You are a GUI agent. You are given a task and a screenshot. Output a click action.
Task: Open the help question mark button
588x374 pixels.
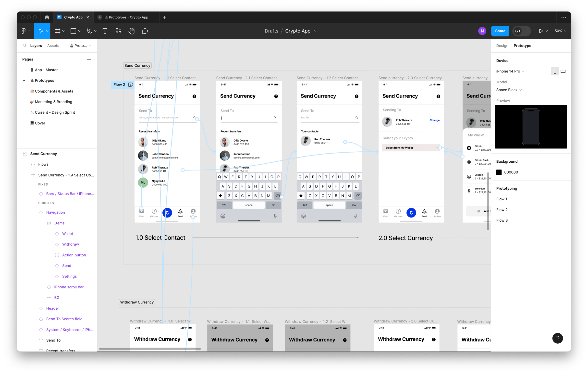pyautogui.click(x=557, y=338)
